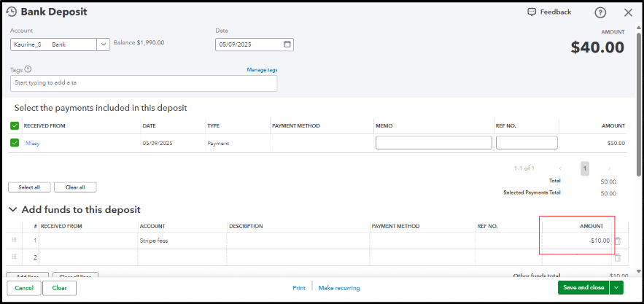The image size is (644, 304).
Task: Click the -$10.00 amount cell
Action: click(577, 241)
